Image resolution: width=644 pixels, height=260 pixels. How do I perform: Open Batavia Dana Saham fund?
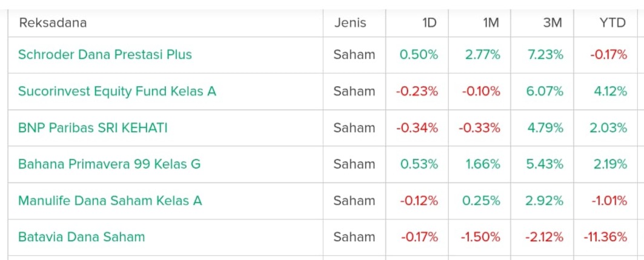pos(81,236)
